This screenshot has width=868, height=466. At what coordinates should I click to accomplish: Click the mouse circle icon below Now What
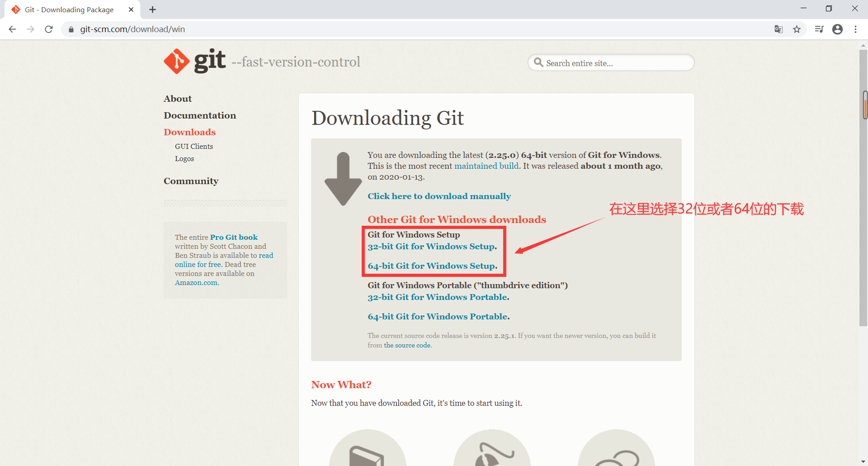(x=492, y=448)
